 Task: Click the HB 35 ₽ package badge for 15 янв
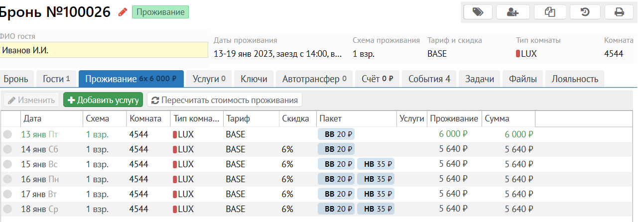[376, 164]
